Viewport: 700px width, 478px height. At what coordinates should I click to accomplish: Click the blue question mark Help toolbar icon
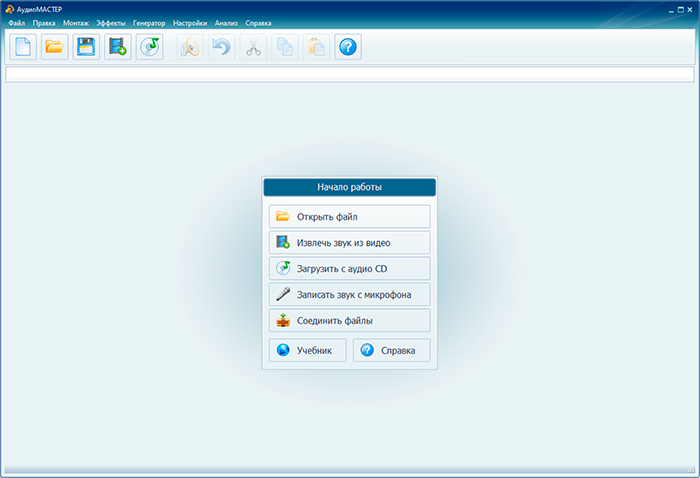point(348,47)
